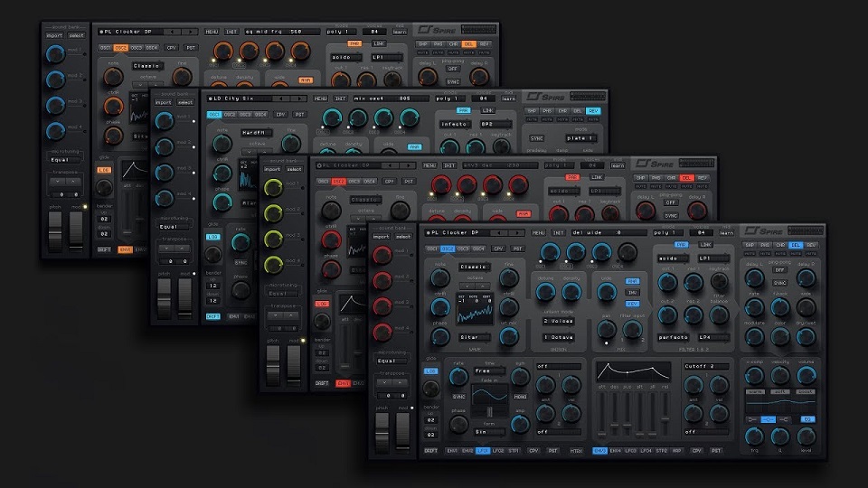The image size is (868, 488).
Task: Toggle EQ on button in front blue window
Action: click(x=807, y=420)
